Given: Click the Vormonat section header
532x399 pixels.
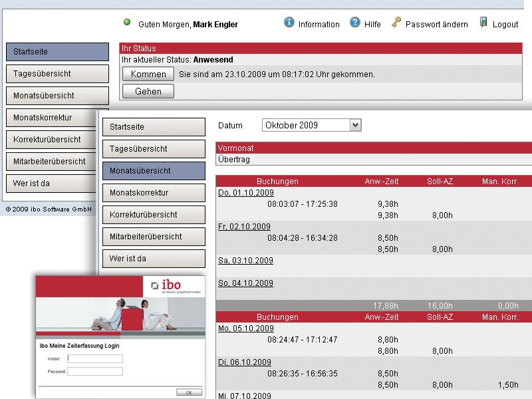Looking at the screenshot, I should (x=374, y=148).
